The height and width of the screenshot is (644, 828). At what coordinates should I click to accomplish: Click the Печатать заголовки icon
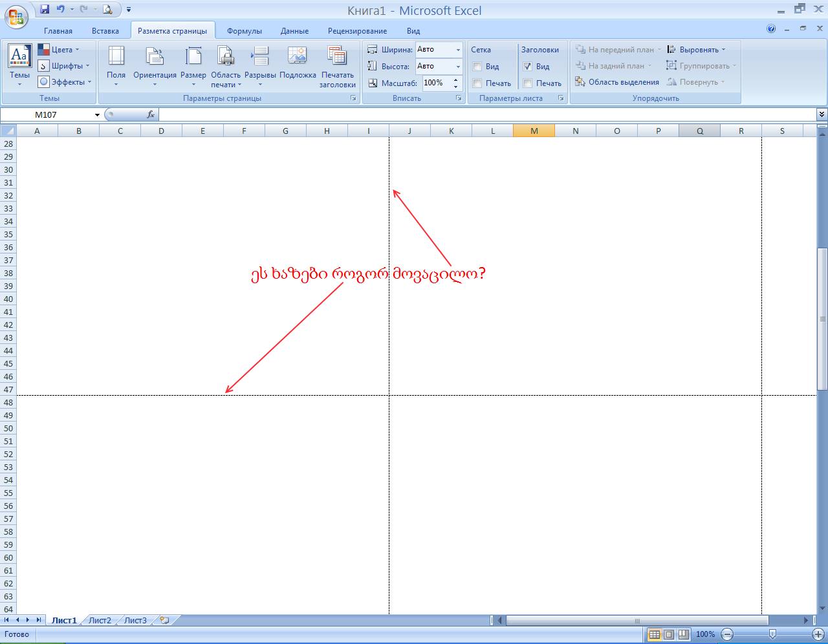point(337,57)
